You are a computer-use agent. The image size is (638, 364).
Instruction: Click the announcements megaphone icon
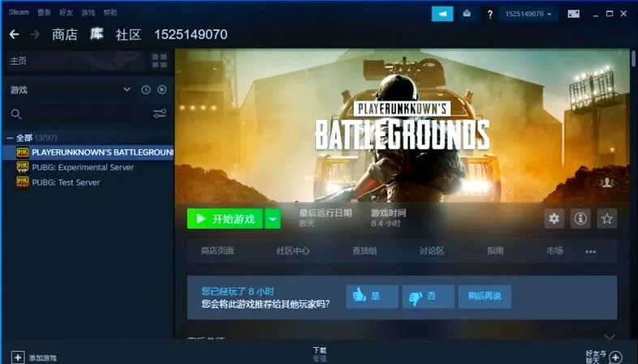(442, 14)
